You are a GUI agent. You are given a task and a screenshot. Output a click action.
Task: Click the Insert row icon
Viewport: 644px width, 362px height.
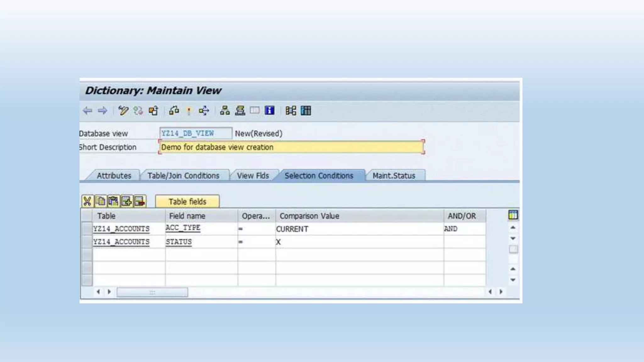[x=126, y=201]
